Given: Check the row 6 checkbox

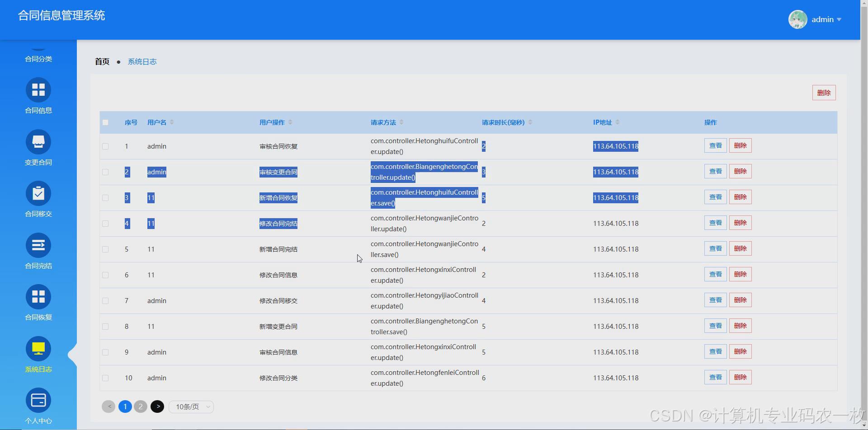Looking at the screenshot, I should coord(105,275).
